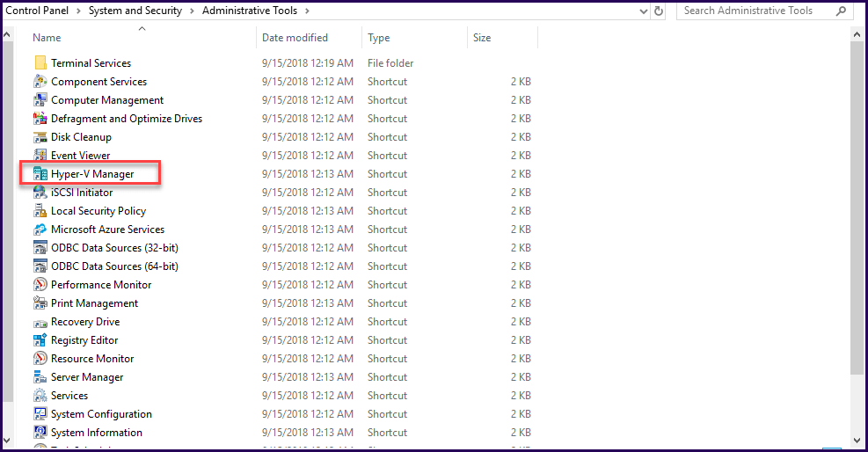Sort by the Size column header
The width and height of the screenshot is (868, 452).
[482, 38]
